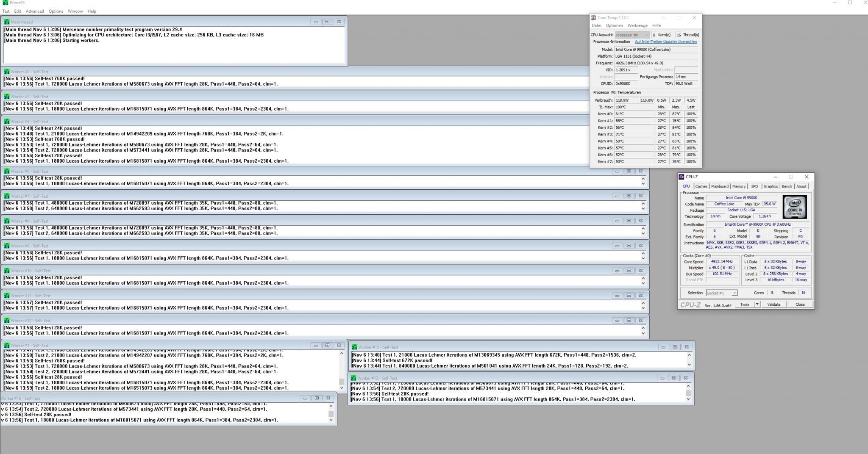Click the Worker #10 window icon

7,271
